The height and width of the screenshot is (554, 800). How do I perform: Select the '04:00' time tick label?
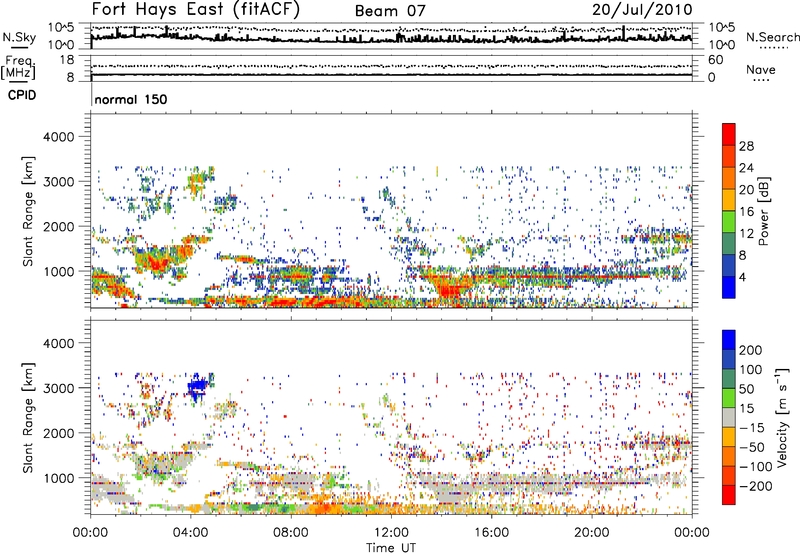point(190,533)
